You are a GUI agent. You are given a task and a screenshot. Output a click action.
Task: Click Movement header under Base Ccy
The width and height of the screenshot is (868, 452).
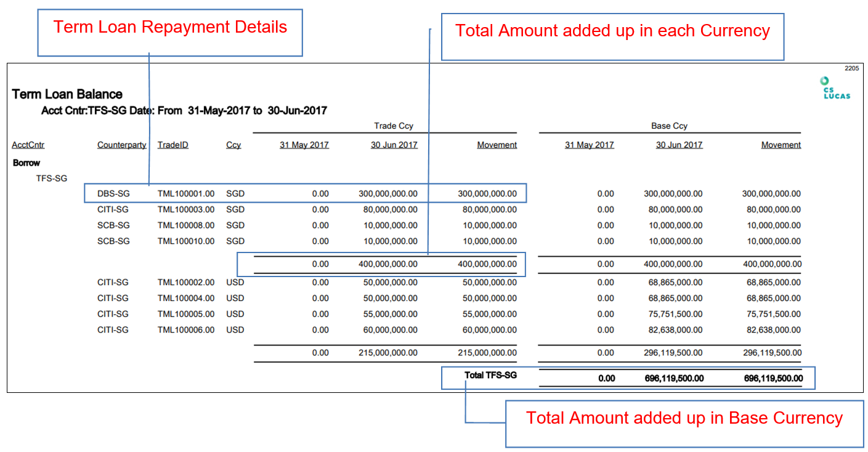pos(781,145)
